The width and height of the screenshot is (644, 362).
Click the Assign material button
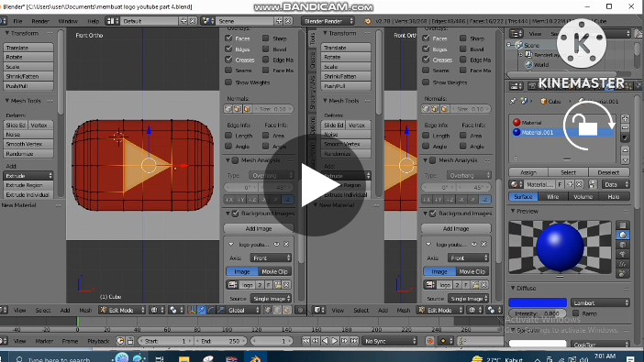pos(528,172)
